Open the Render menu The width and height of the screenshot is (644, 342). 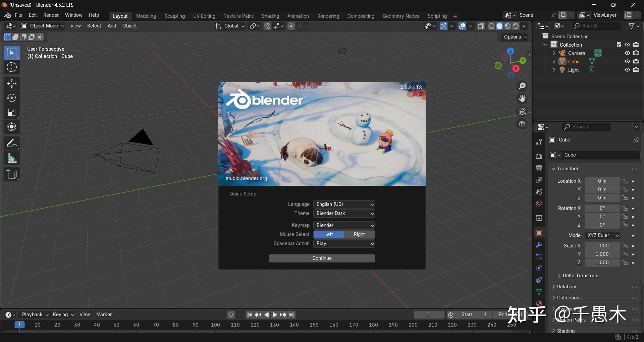point(51,15)
